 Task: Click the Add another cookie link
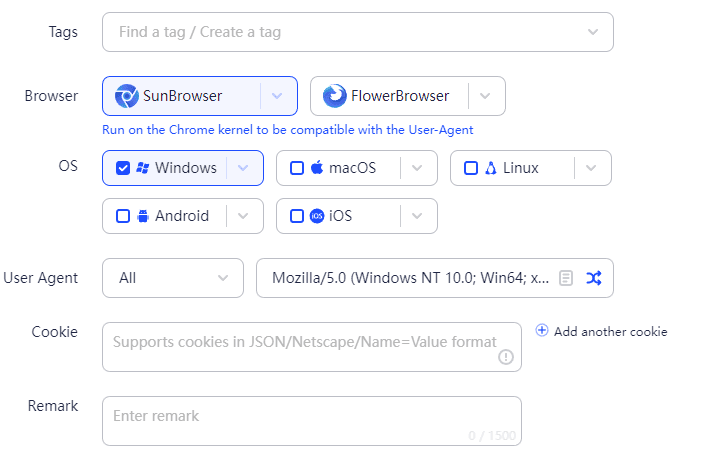coord(610,332)
